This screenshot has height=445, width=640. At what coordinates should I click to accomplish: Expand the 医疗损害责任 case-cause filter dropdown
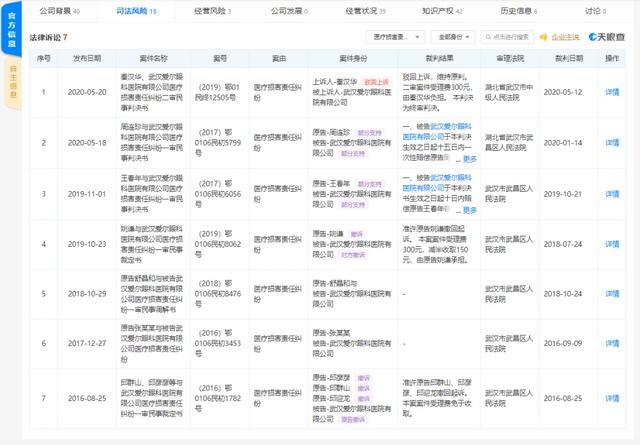coord(395,37)
